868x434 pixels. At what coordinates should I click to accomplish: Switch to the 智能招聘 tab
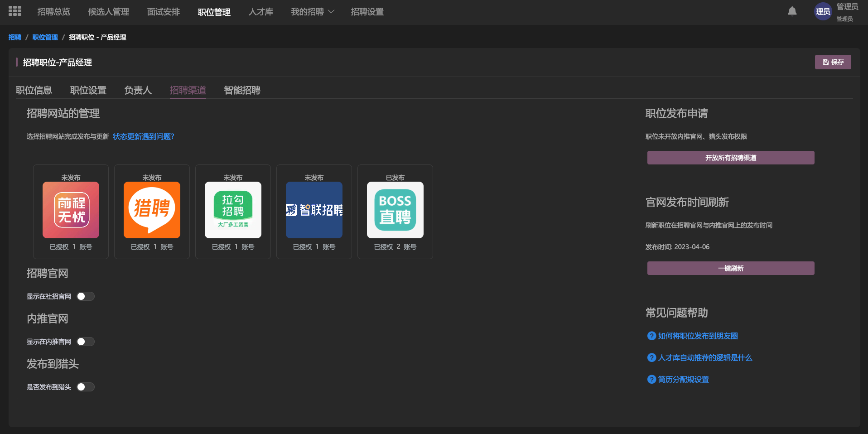pos(241,90)
